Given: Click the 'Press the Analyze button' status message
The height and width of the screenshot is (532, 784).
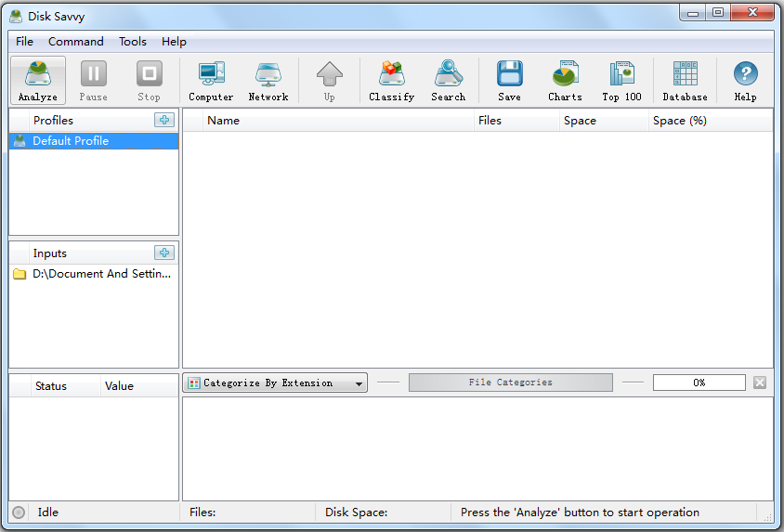Looking at the screenshot, I should 580,513.
